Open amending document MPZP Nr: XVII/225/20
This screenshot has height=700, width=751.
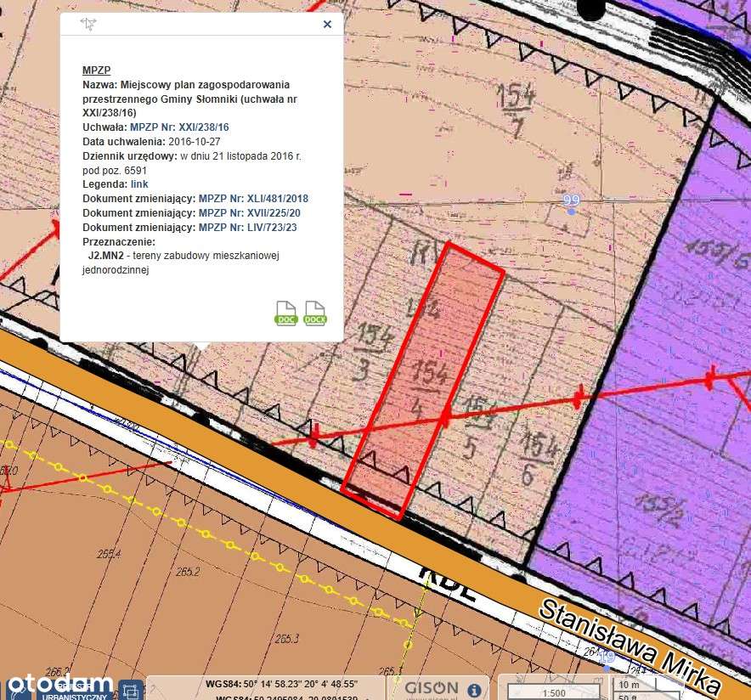coord(250,213)
